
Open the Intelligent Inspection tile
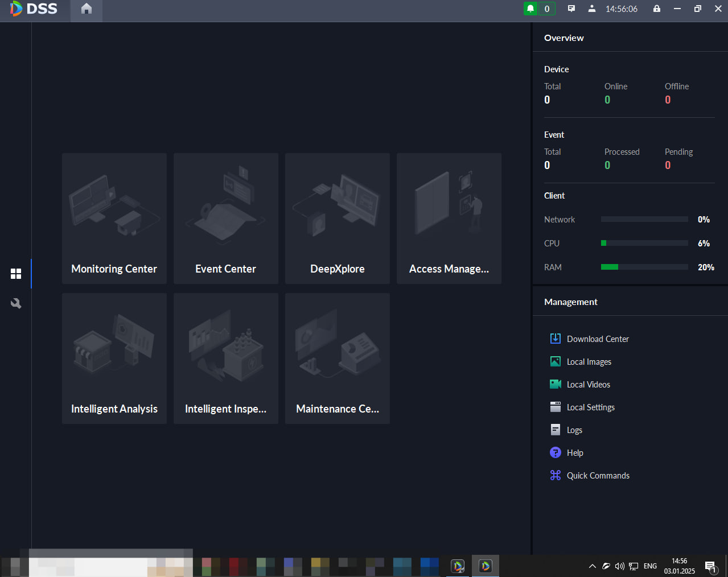(x=226, y=358)
